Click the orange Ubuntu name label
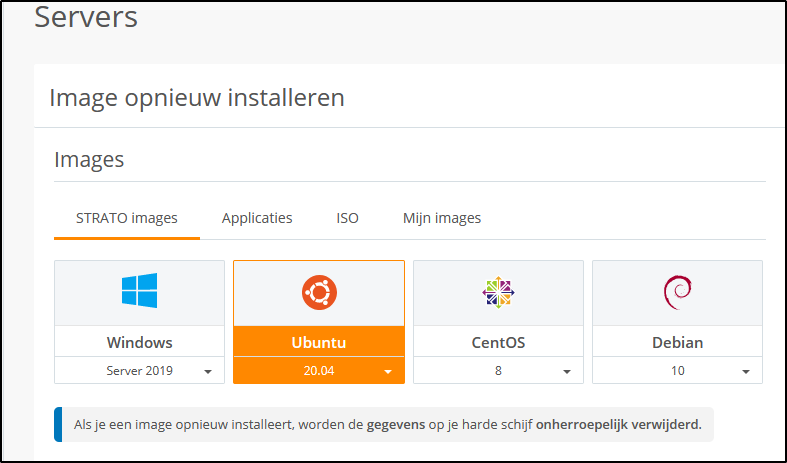Viewport: 787px width, 463px height. click(x=319, y=342)
